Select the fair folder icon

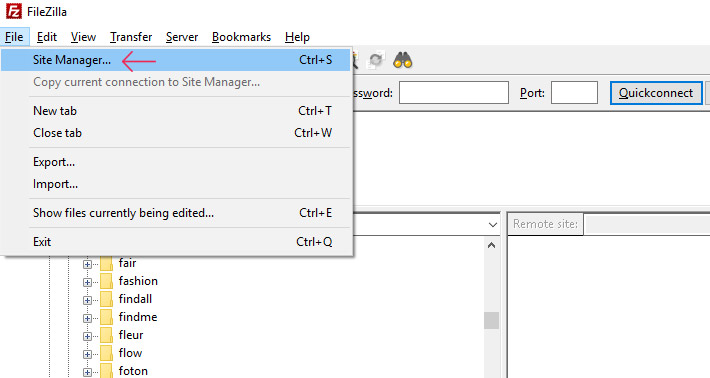point(106,263)
